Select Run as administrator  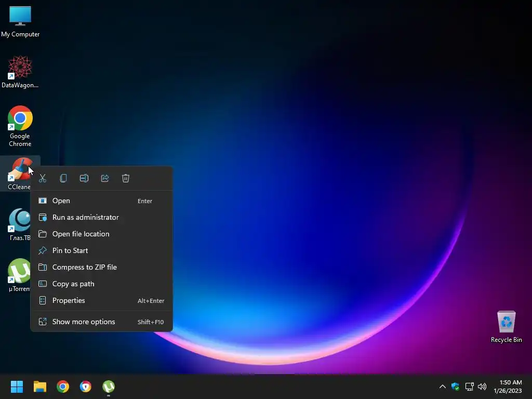101,218
